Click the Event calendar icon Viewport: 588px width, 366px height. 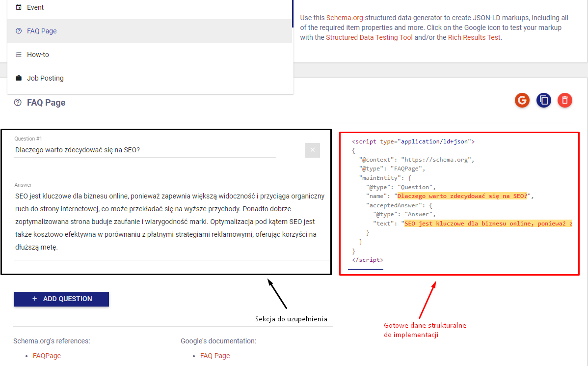tap(18, 7)
